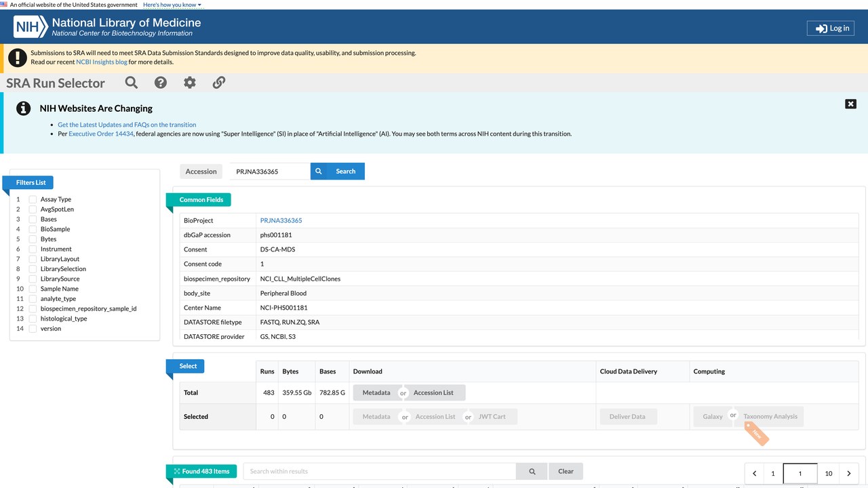Click the magnifier in search within results

pyautogui.click(x=532, y=472)
